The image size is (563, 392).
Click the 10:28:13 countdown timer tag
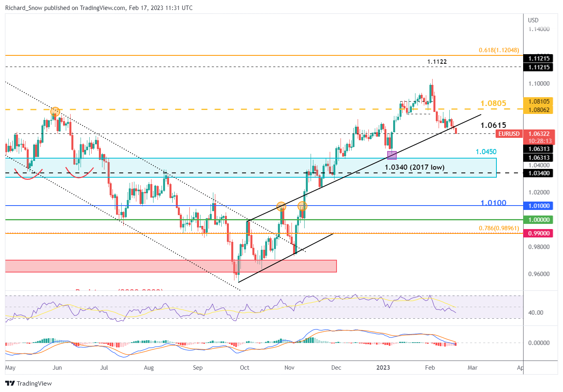(540, 141)
